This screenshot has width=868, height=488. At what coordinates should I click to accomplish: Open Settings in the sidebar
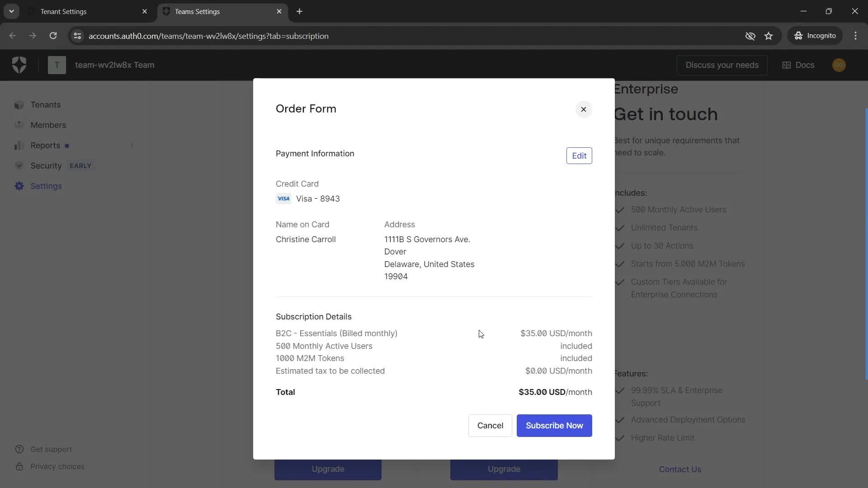46,186
